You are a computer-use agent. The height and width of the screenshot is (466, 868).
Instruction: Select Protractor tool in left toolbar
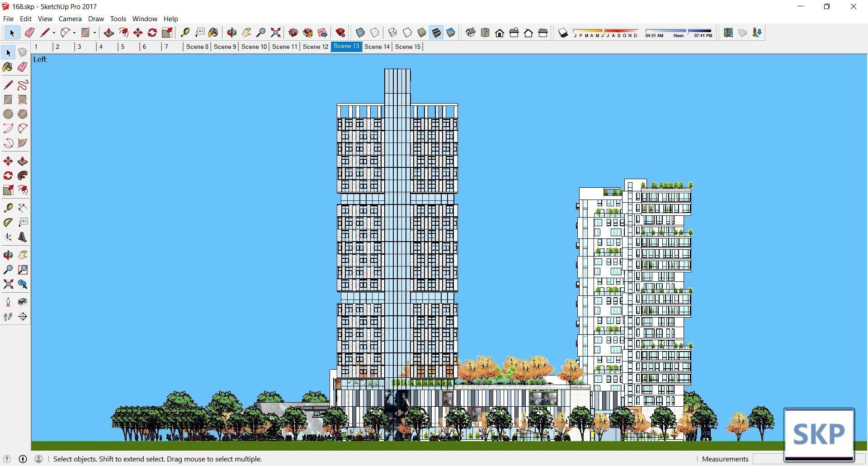8,222
